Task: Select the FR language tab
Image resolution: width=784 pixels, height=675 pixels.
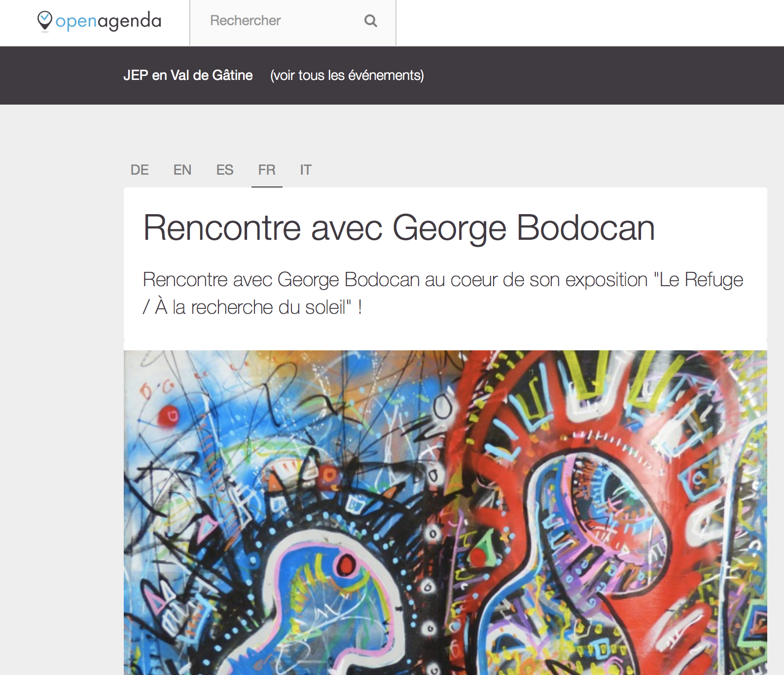Action: pyautogui.click(x=267, y=170)
